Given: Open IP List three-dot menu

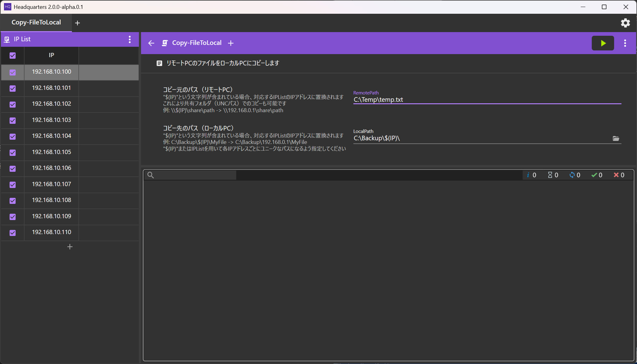Looking at the screenshot, I should click(x=130, y=39).
